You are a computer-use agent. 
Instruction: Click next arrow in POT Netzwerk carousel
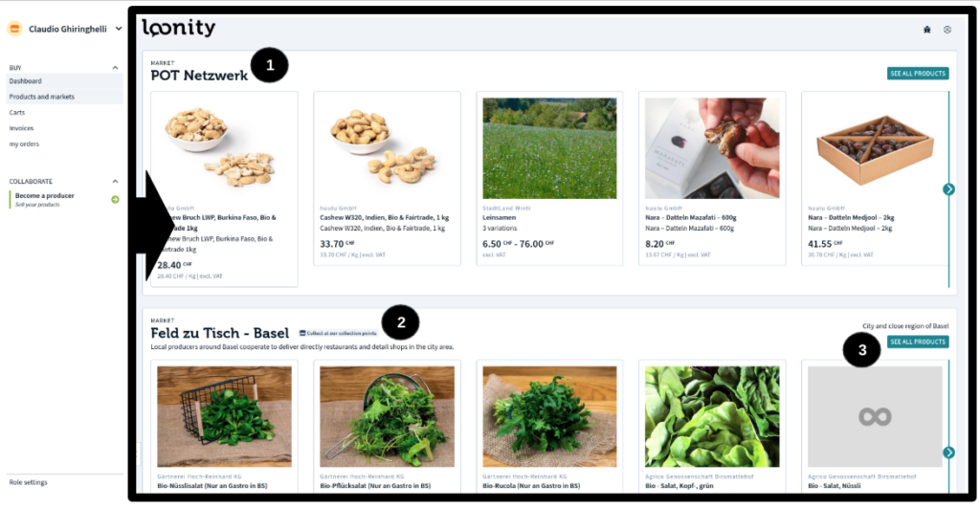(x=948, y=188)
